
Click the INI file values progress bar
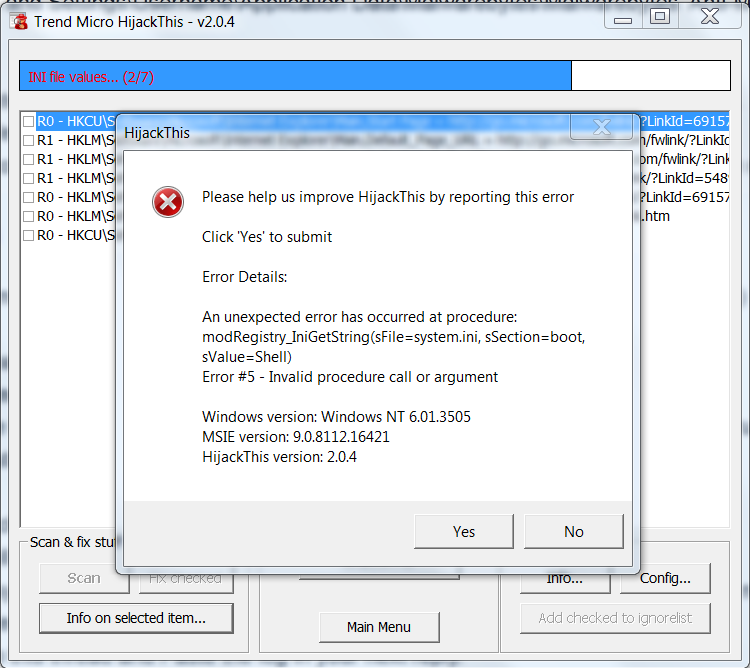375,76
